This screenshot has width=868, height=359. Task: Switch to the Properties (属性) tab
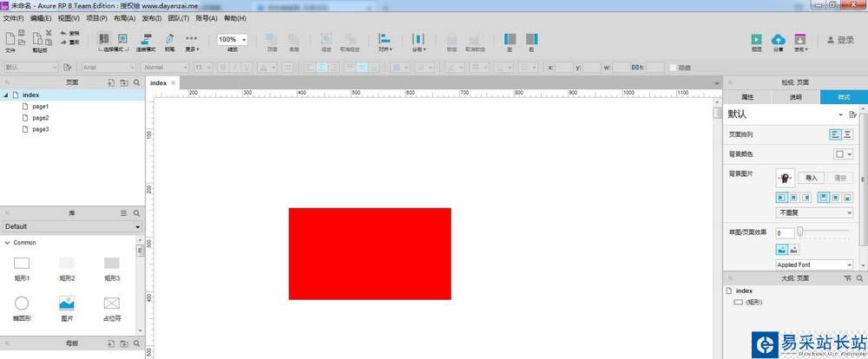[747, 97]
